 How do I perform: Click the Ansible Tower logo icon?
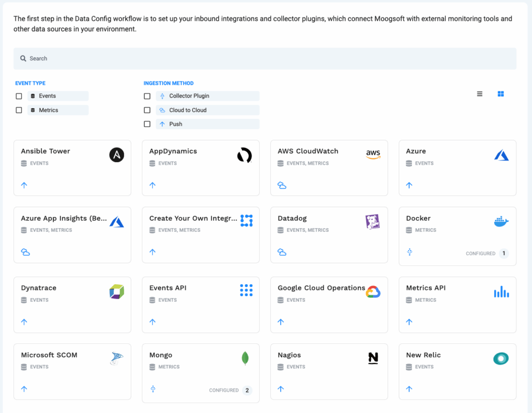click(116, 155)
